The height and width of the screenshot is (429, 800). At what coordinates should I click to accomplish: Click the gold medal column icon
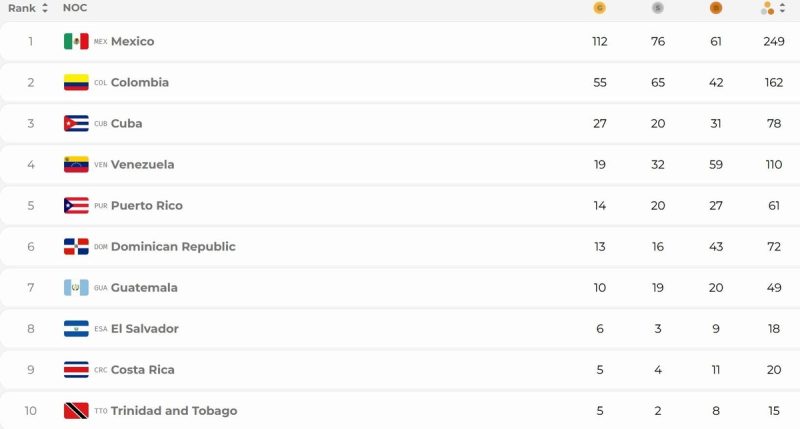599,8
